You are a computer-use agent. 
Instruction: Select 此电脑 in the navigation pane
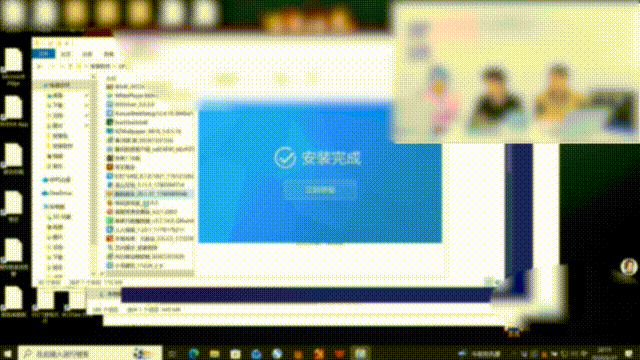pyautogui.click(x=55, y=207)
